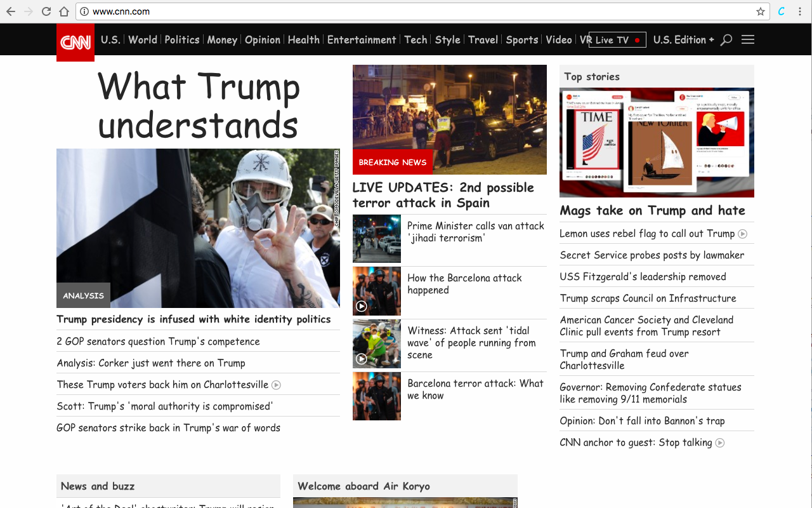Click the browser forward arrow
Viewport: 812px width, 508px height.
click(29, 11)
